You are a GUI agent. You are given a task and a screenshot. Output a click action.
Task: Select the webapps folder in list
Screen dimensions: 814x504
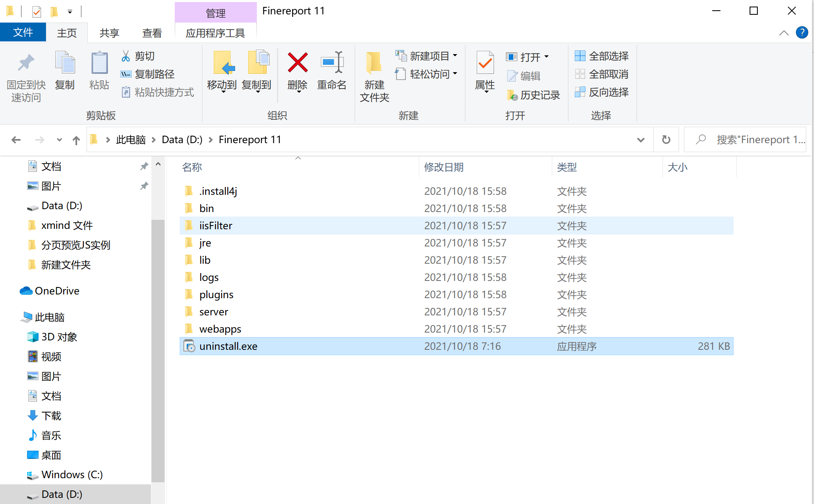pos(220,329)
